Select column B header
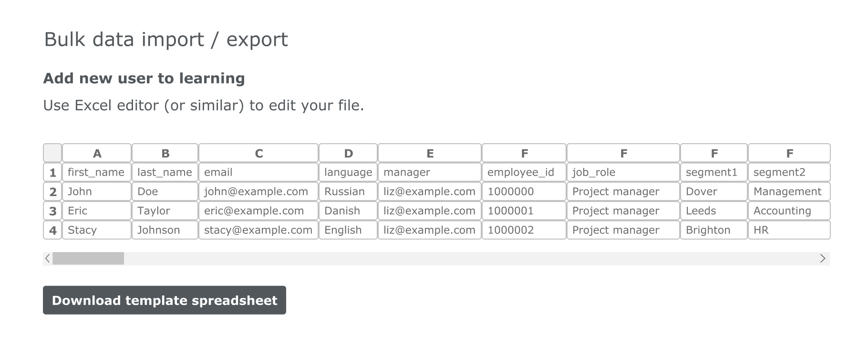The image size is (868, 337). click(165, 153)
